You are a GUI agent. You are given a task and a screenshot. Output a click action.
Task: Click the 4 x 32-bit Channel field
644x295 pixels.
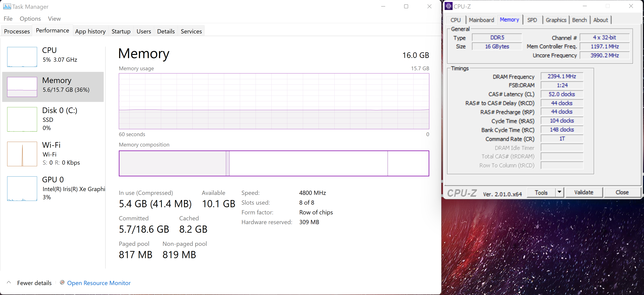(x=604, y=37)
